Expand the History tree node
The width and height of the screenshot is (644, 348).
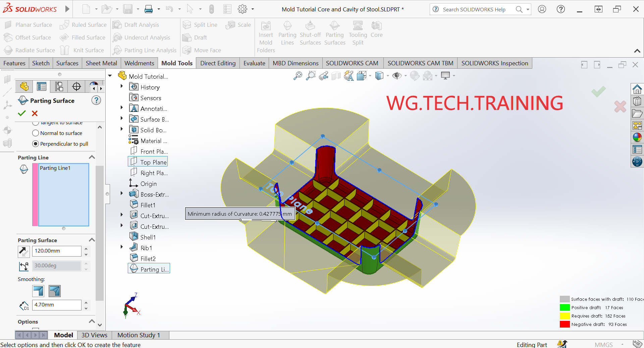[122, 86]
